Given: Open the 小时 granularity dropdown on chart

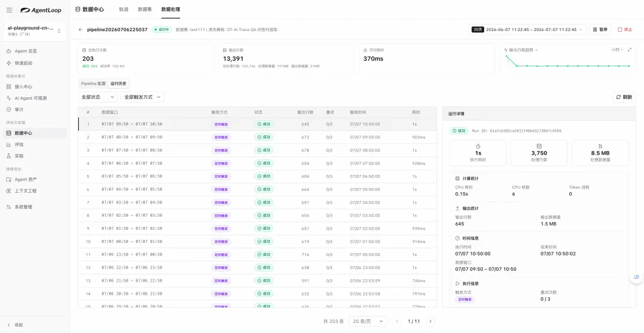Looking at the screenshot, I should (x=617, y=50).
